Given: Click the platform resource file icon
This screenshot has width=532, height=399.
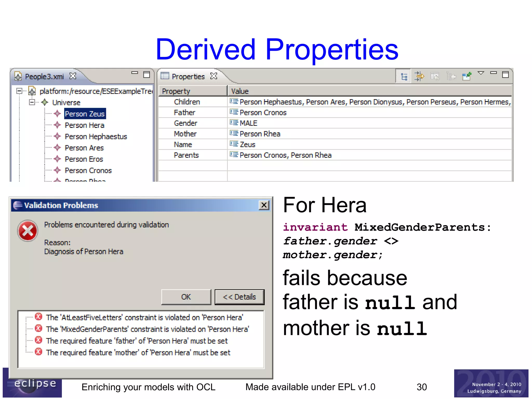Looking at the screenshot, I should (x=32, y=91).
